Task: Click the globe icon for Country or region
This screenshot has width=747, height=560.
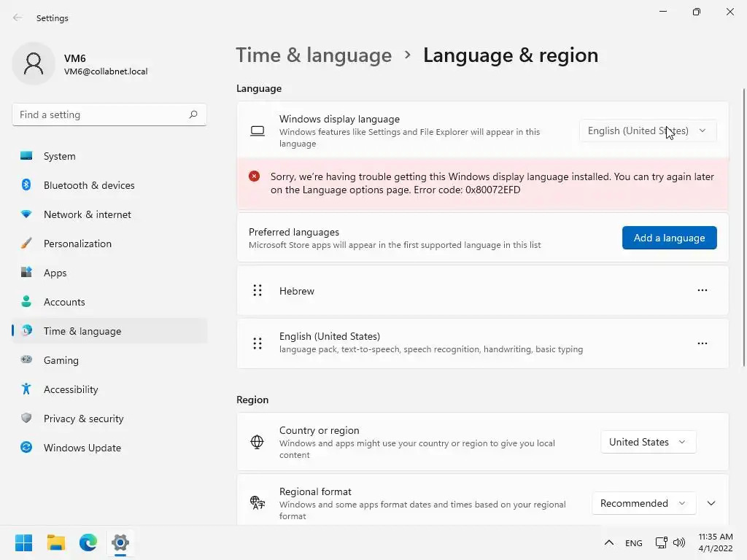Action: (x=257, y=442)
